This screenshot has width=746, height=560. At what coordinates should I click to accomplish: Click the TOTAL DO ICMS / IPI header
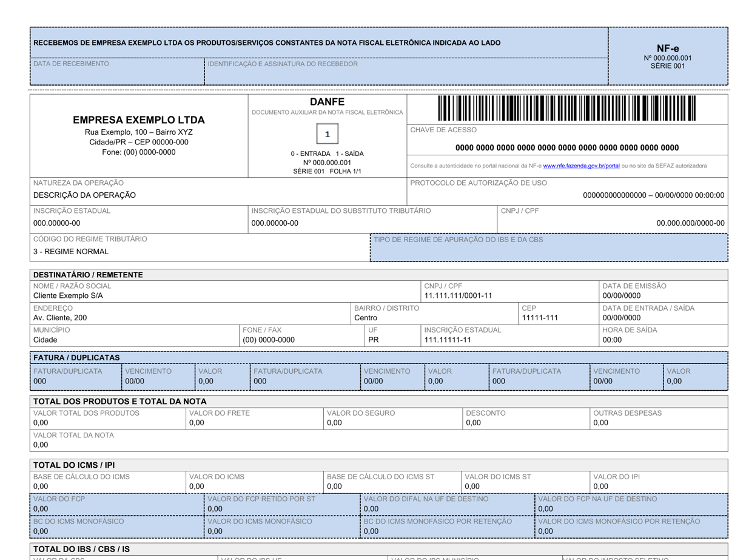coord(378,465)
